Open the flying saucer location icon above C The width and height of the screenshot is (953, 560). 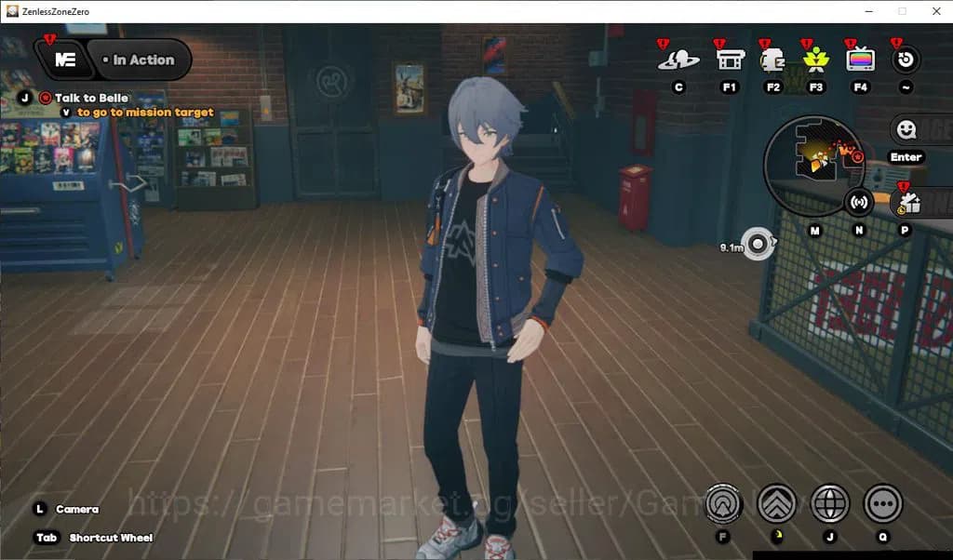click(x=680, y=59)
